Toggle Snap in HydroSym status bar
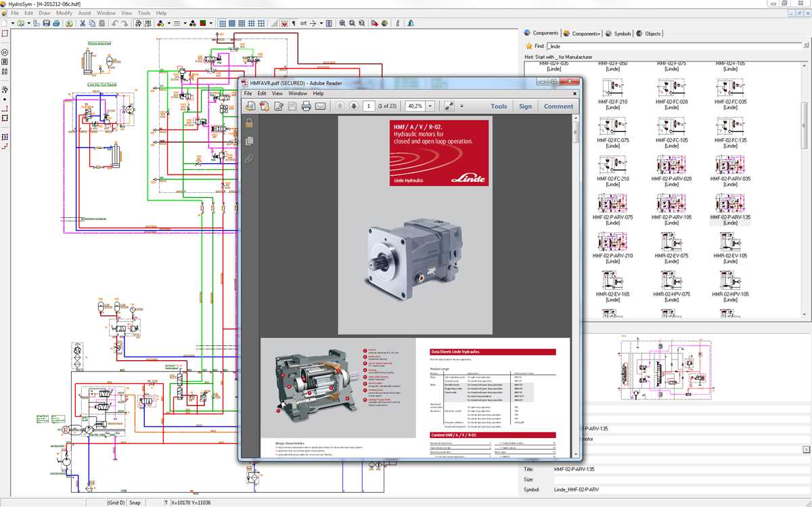 135,502
